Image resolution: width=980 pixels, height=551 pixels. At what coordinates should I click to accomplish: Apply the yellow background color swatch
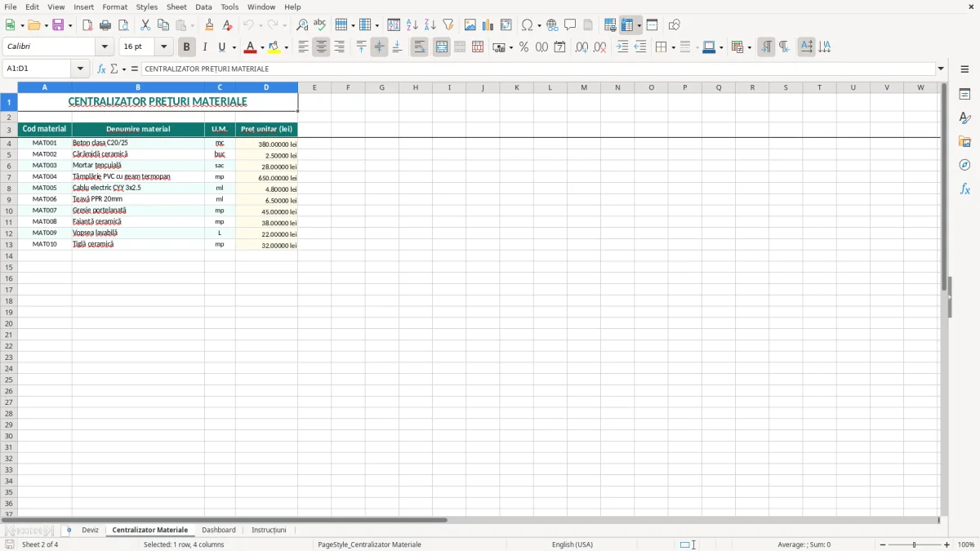point(274,47)
